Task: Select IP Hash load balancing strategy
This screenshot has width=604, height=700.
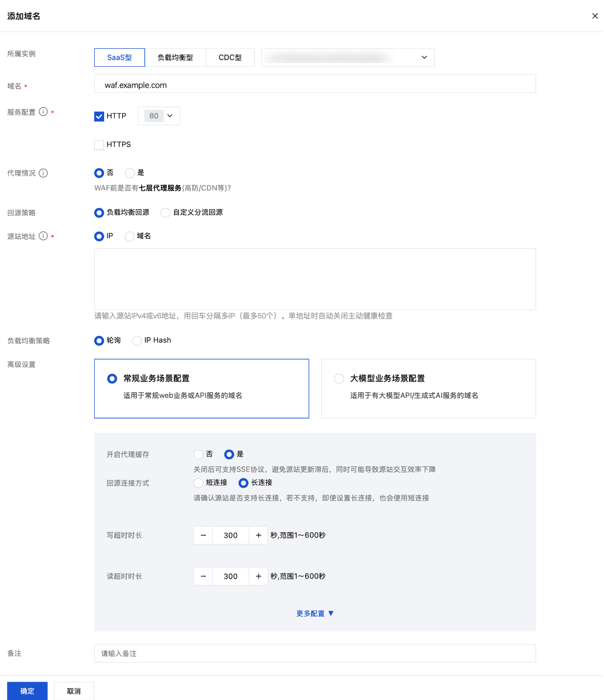Action: (x=137, y=341)
